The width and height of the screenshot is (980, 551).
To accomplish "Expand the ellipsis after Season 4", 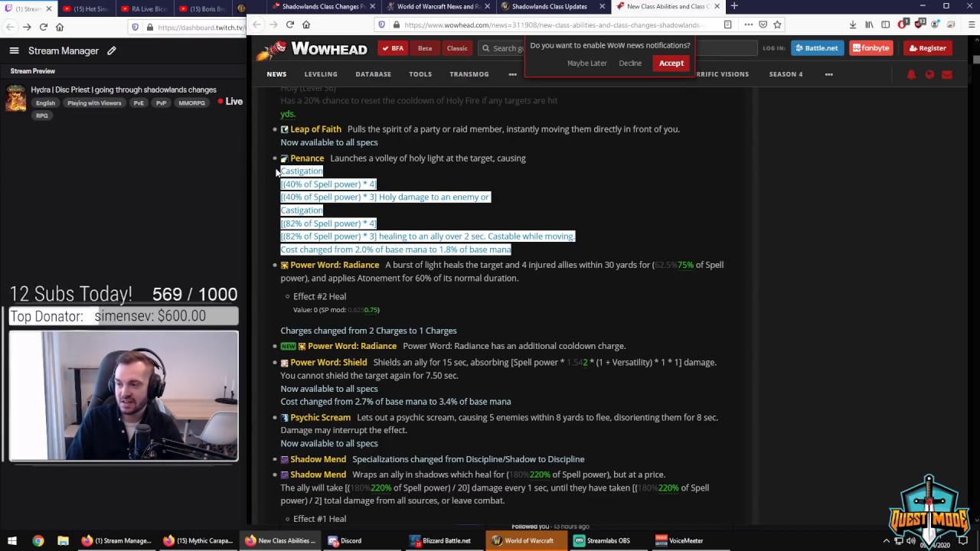I will 828,74.
